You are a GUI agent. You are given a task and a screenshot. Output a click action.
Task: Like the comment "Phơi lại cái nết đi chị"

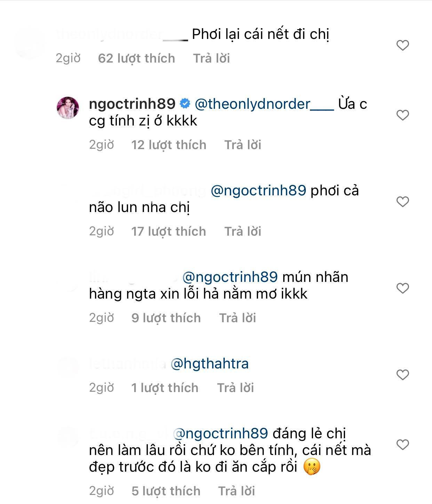[x=402, y=44]
